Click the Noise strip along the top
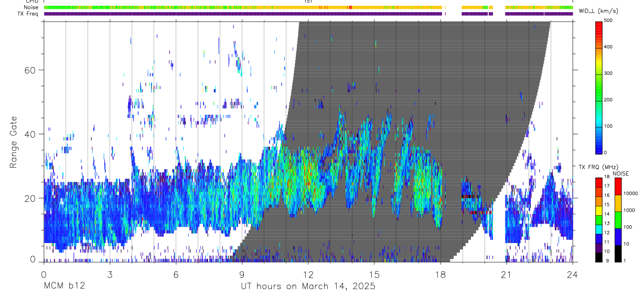Screen dimensions: 644x297 308,7
